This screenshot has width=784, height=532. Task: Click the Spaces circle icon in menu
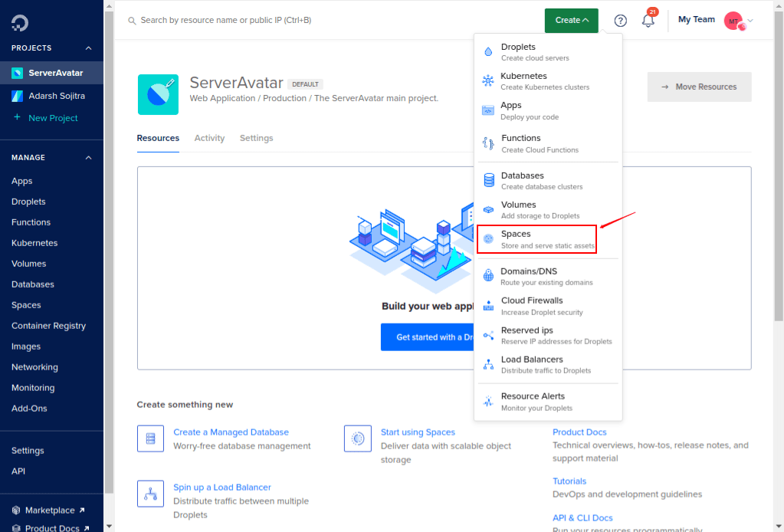[488, 239]
